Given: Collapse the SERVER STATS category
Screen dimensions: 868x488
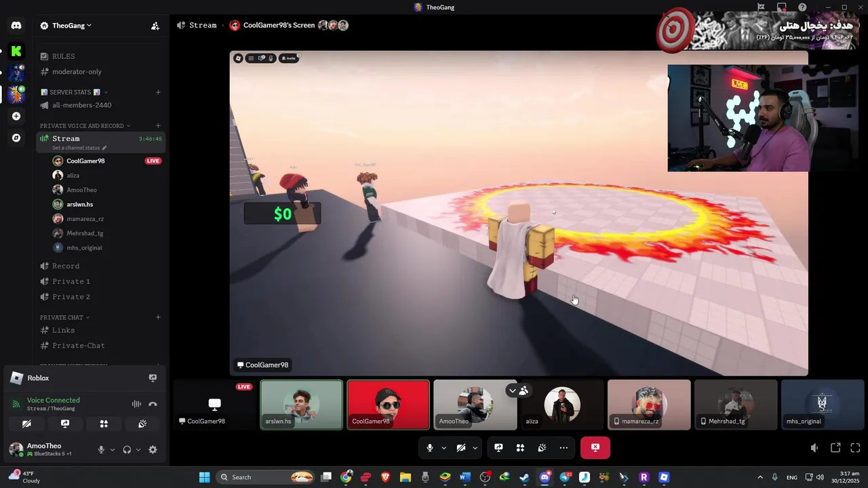Looking at the screenshot, I should click(x=74, y=92).
